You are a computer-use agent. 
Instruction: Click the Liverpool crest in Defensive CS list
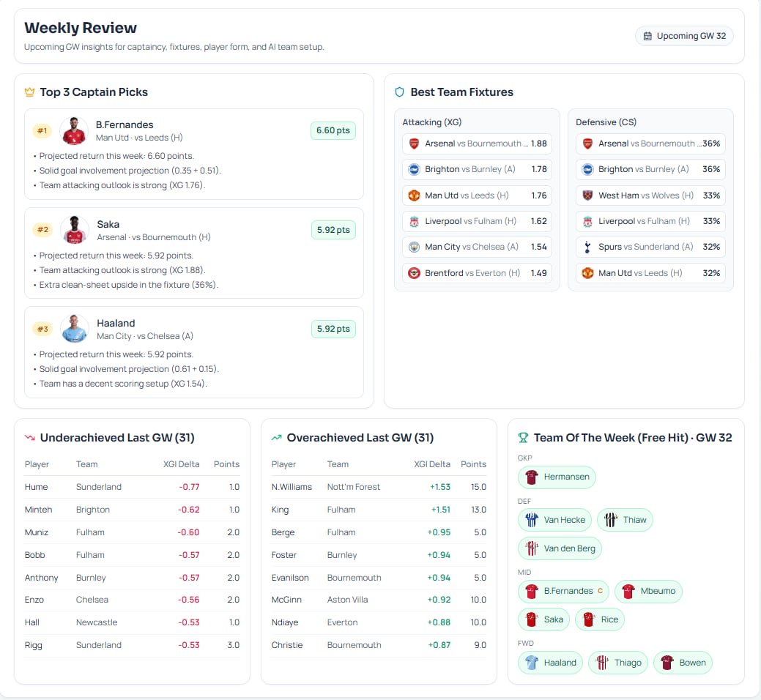pos(587,221)
